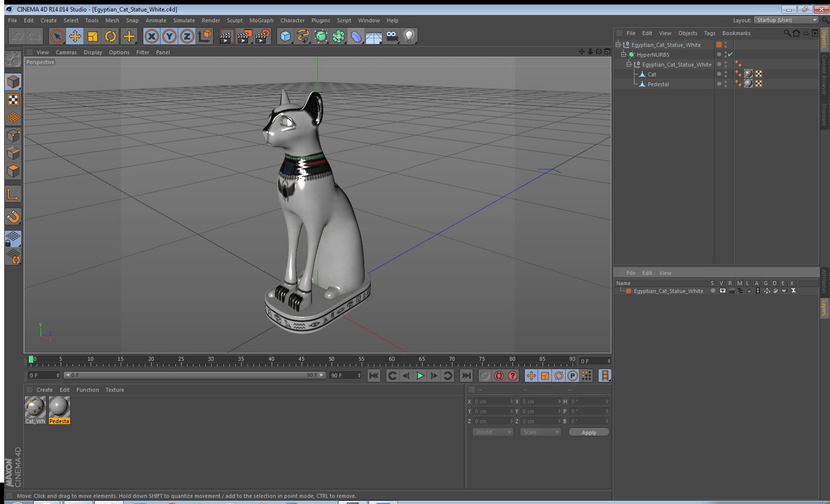Collapse the top Egyptian_Cat_Statue_White object

[618, 44]
